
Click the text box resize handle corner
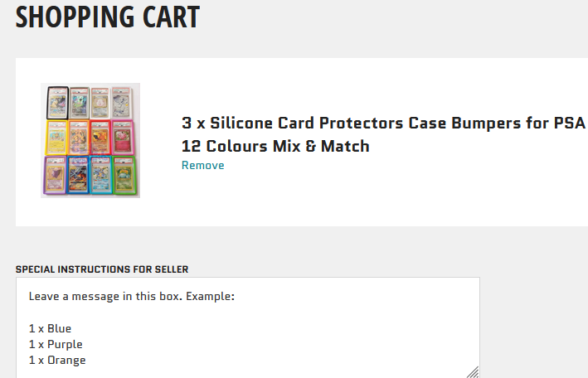click(x=474, y=372)
